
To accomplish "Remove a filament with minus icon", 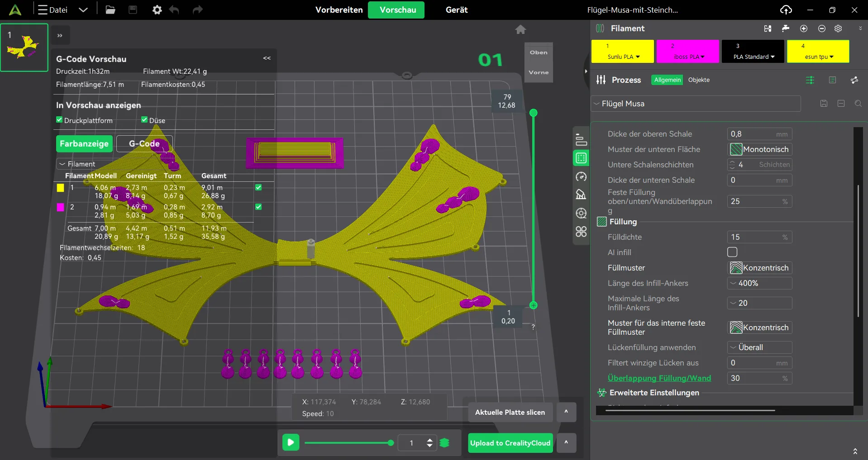I will [821, 28].
